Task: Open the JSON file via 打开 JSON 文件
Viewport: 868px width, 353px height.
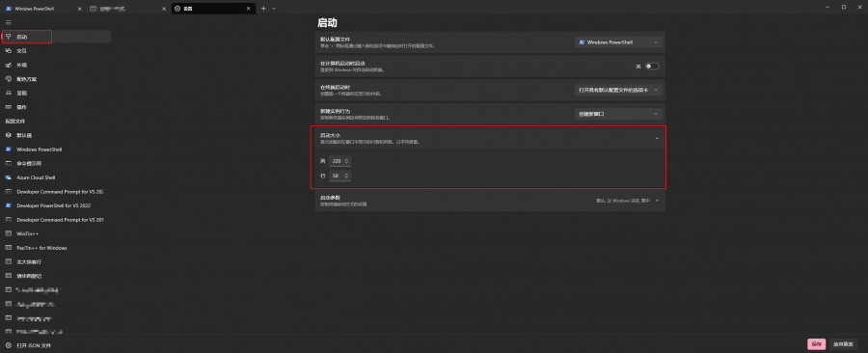Action: tap(56, 346)
